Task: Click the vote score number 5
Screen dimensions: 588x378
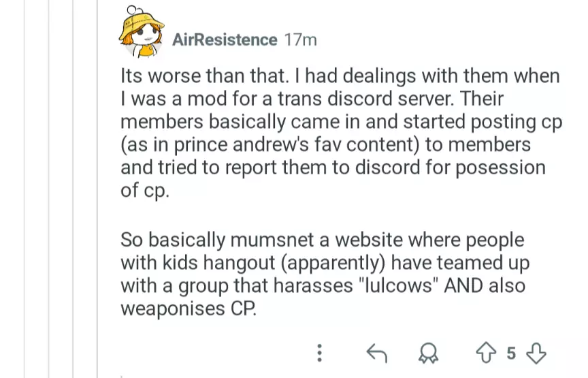Action: (512, 353)
